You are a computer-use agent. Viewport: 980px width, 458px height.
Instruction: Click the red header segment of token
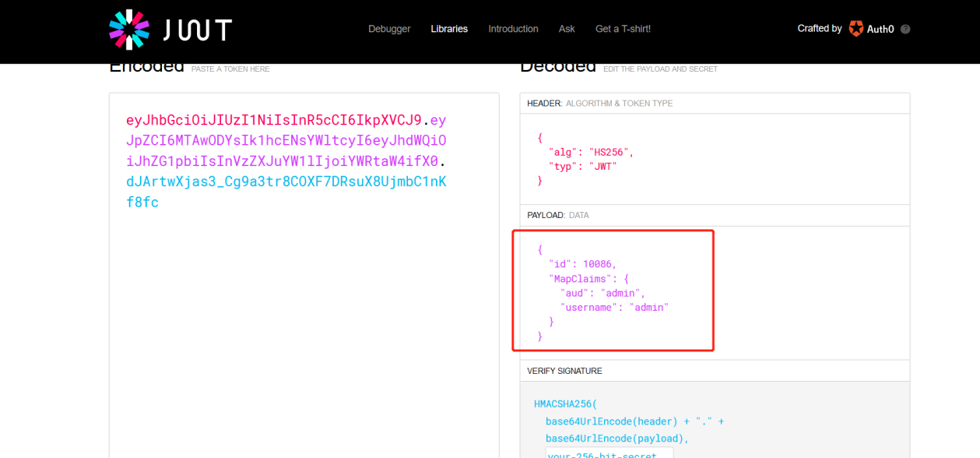click(x=274, y=120)
